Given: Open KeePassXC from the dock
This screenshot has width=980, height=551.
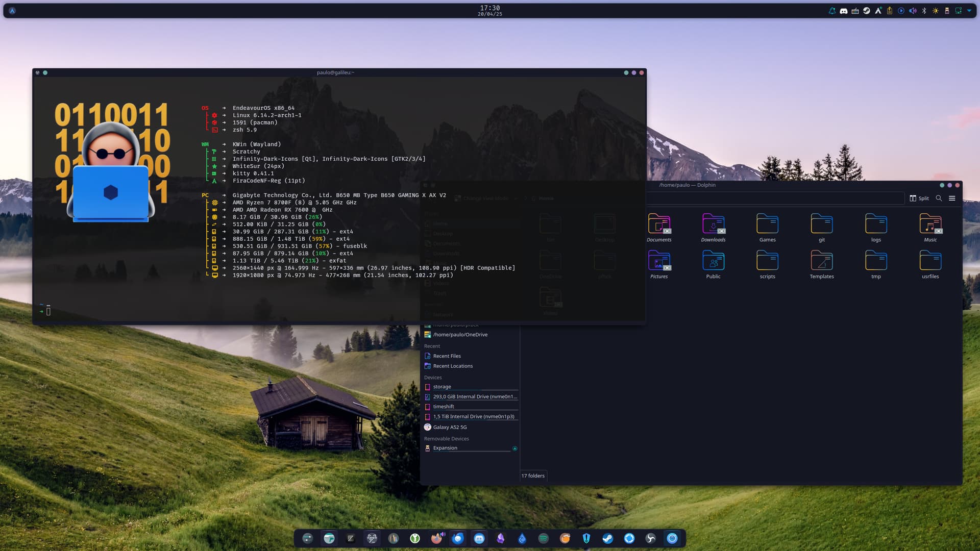Looking at the screenshot, I should (x=415, y=538).
